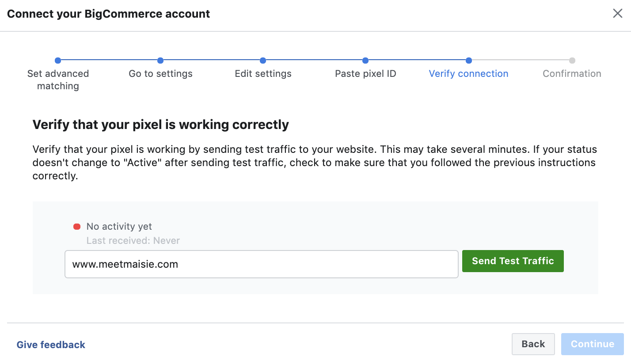Select the Confirmation step dot
This screenshot has width=631, height=364.
(x=572, y=61)
